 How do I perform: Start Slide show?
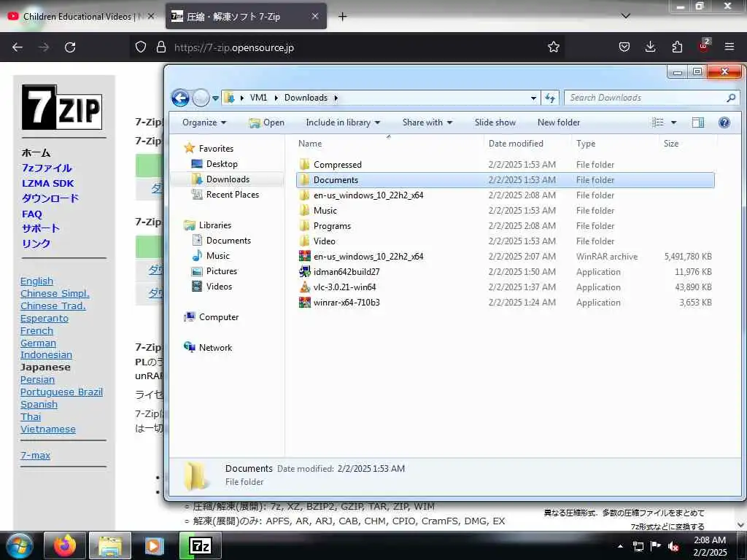coord(495,122)
